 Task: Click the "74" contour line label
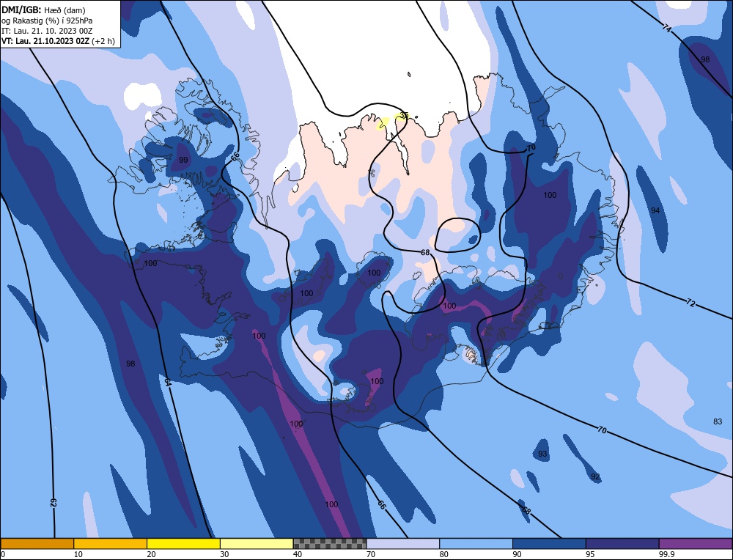[667, 28]
